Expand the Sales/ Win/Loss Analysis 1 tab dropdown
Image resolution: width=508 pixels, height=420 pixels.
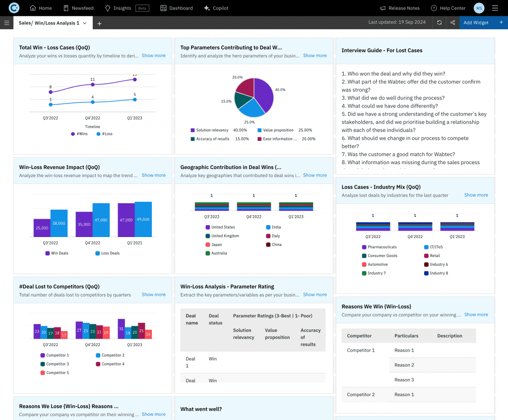[85, 23]
